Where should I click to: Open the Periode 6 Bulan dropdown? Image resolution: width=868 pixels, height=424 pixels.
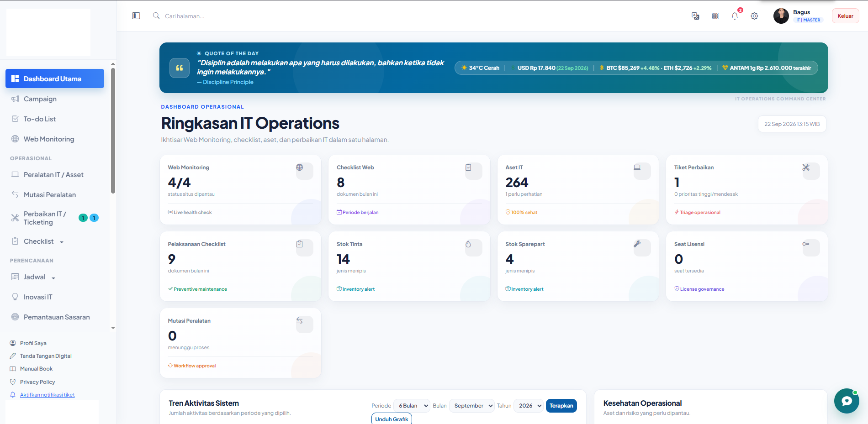coord(412,406)
